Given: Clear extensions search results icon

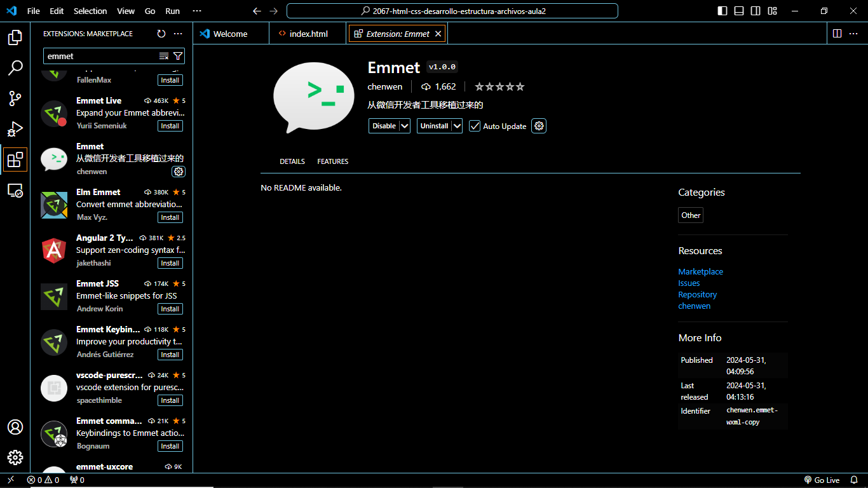Looking at the screenshot, I should pos(164,56).
